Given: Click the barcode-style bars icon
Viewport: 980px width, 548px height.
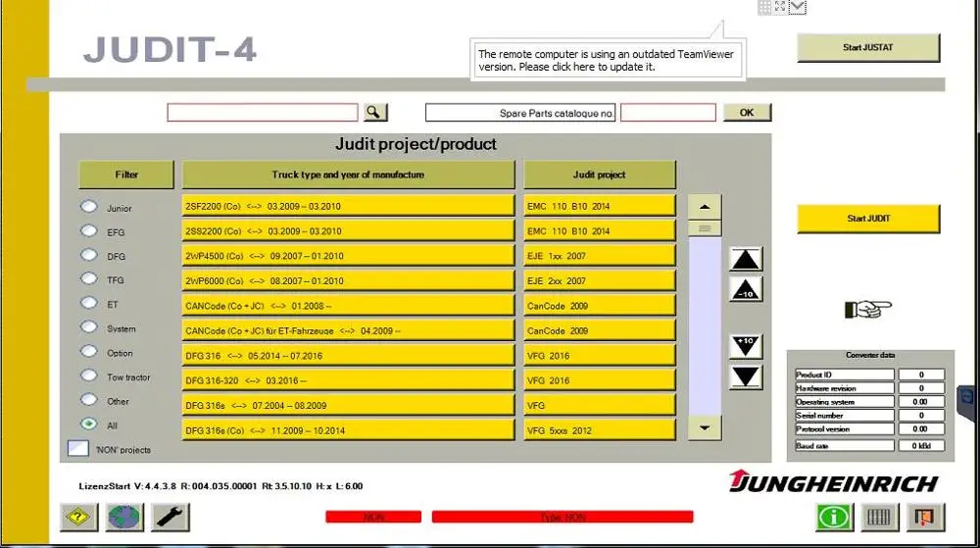Looking at the screenshot, I should [879, 517].
